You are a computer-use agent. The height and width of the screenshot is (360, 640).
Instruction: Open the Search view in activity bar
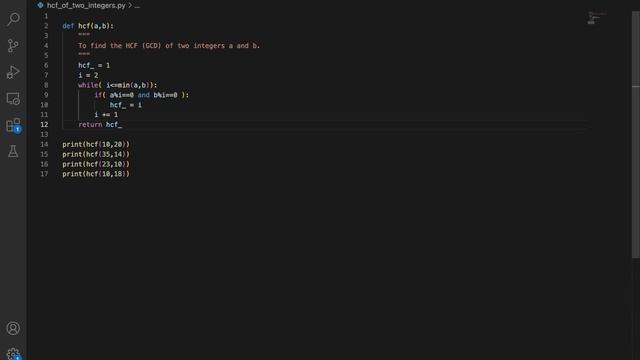coord(13,19)
